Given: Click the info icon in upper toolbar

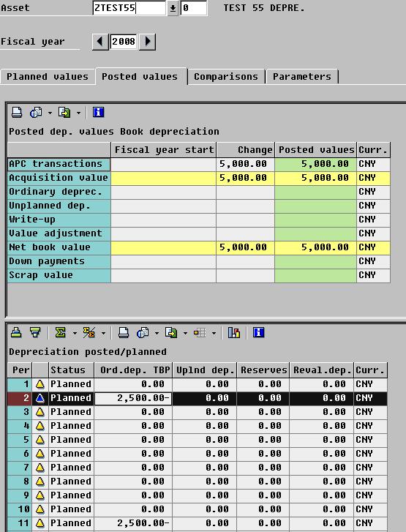Looking at the screenshot, I should pyautogui.click(x=98, y=112).
